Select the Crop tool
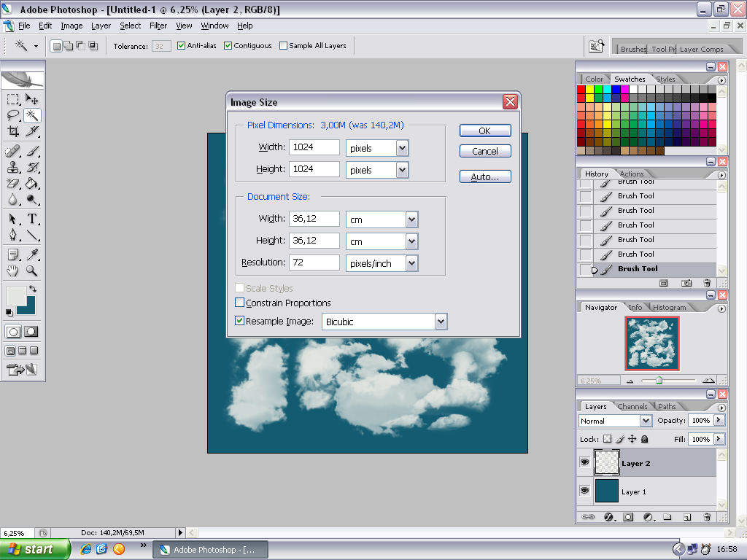The height and width of the screenshot is (560, 747). [13, 131]
